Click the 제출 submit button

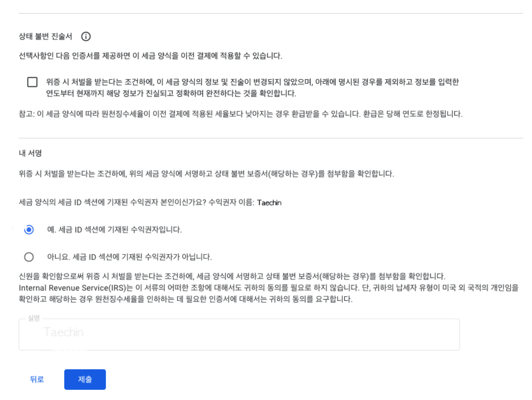click(85, 379)
